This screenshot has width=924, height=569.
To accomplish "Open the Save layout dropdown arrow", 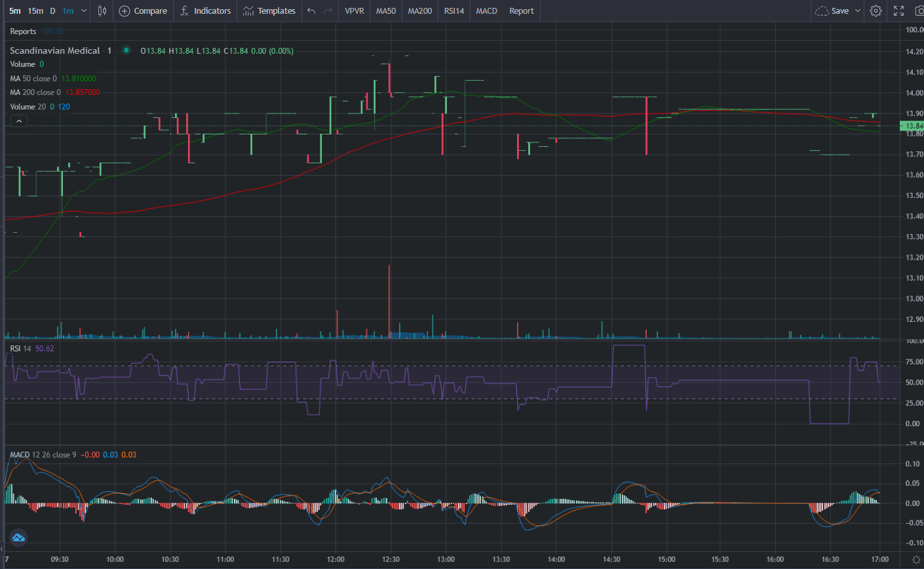I will (x=857, y=10).
